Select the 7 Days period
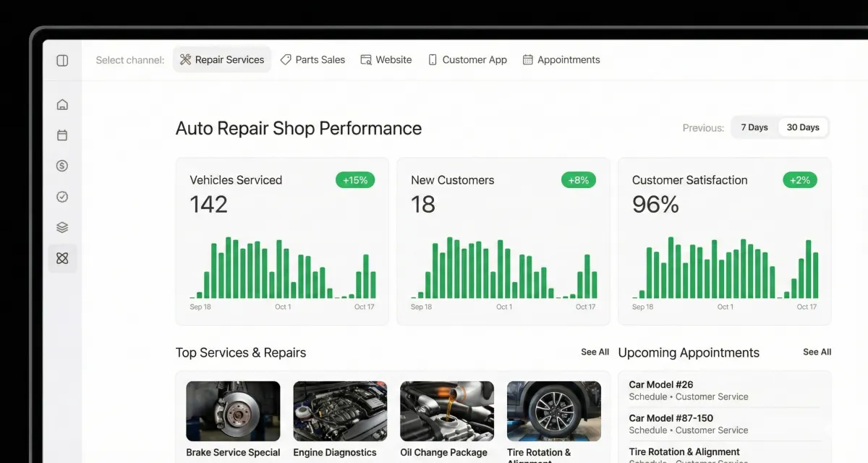 point(754,127)
